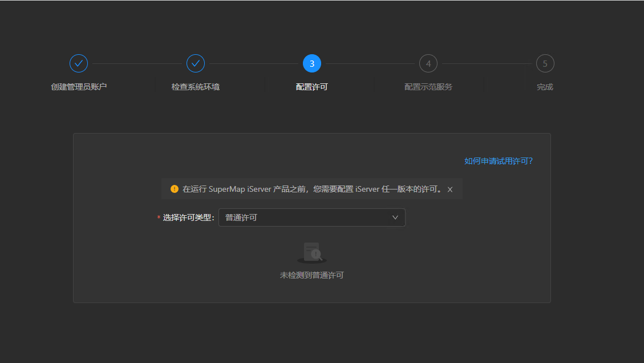Go to 检查系统环境 step label
644x363 pixels.
pos(196,87)
